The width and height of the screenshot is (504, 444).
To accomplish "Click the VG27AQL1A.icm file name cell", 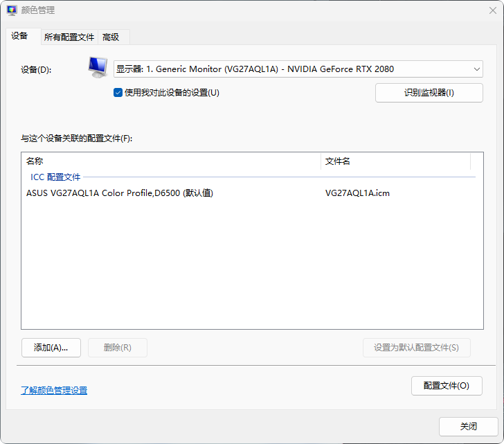I will tap(357, 193).
